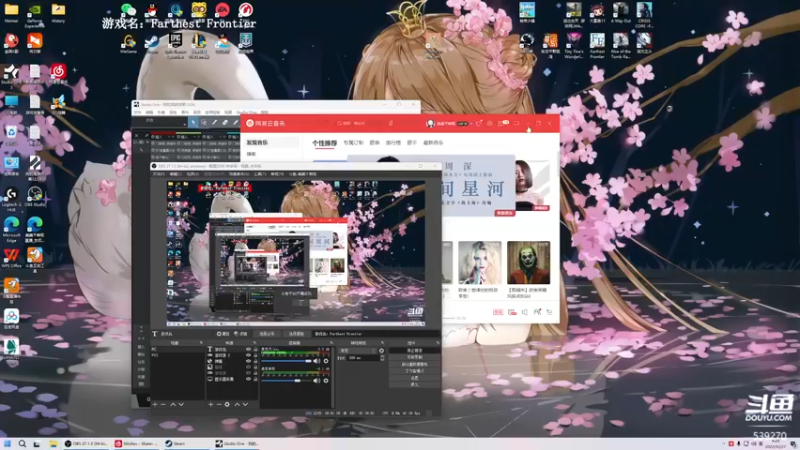800x450 pixels.
Task: Switch to the latest music tab in NetEase Music
Action: coord(433,142)
